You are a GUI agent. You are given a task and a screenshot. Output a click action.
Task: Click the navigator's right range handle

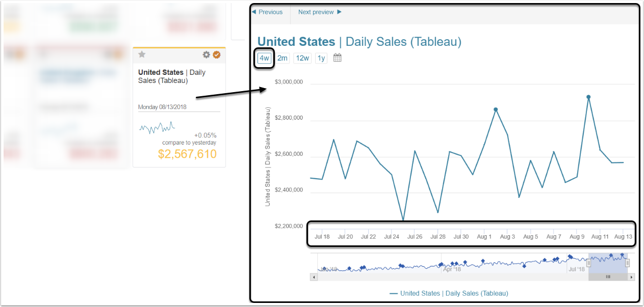[x=627, y=263]
